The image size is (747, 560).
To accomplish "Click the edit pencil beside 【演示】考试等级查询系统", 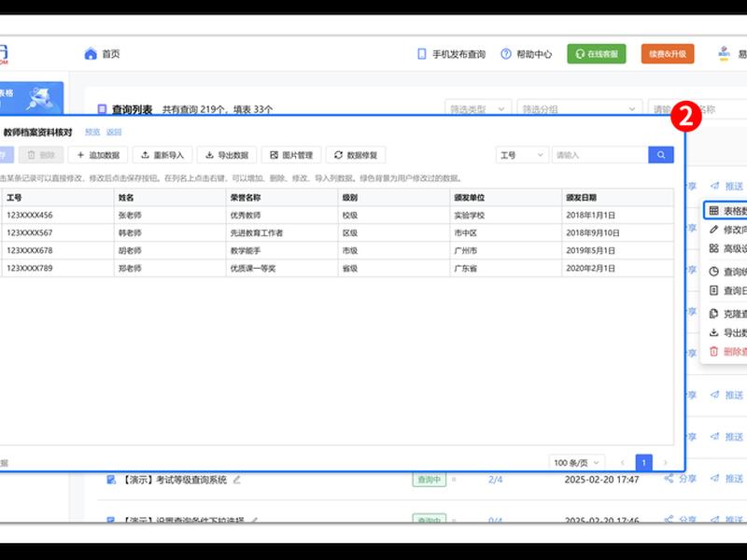I will [x=237, y=480].
